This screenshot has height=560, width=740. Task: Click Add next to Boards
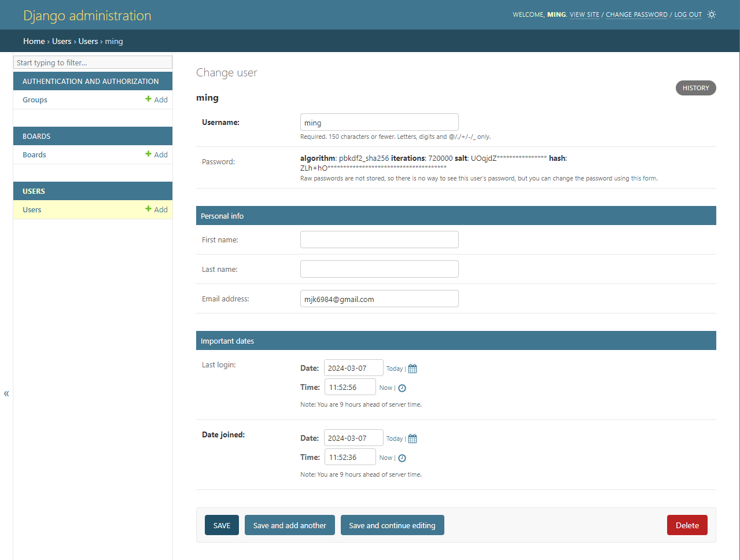point(157,154)
